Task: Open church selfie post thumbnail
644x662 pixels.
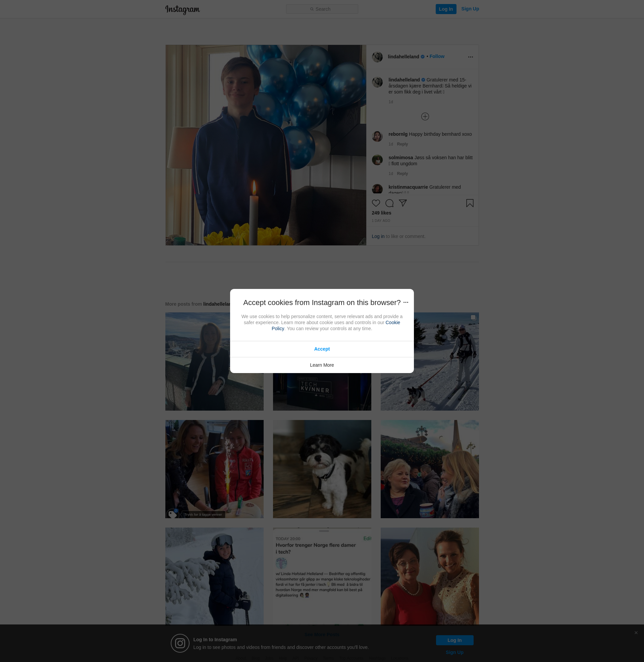Action: click(x=430, y=469)
